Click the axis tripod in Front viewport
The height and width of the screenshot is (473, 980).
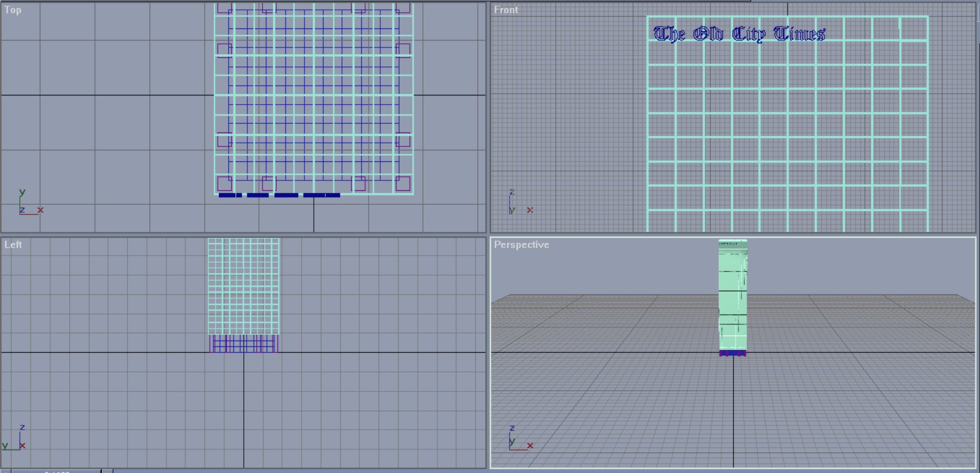tap(520, 202)
